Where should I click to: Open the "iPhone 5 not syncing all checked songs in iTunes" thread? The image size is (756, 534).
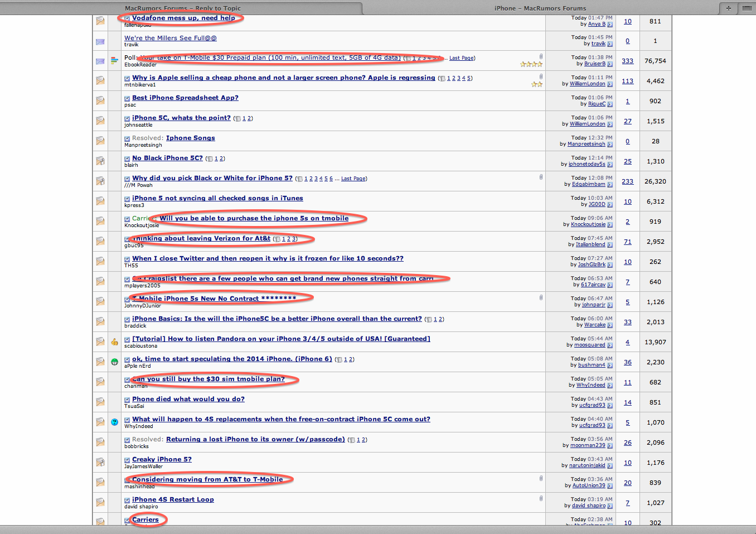tap(217, 198)
